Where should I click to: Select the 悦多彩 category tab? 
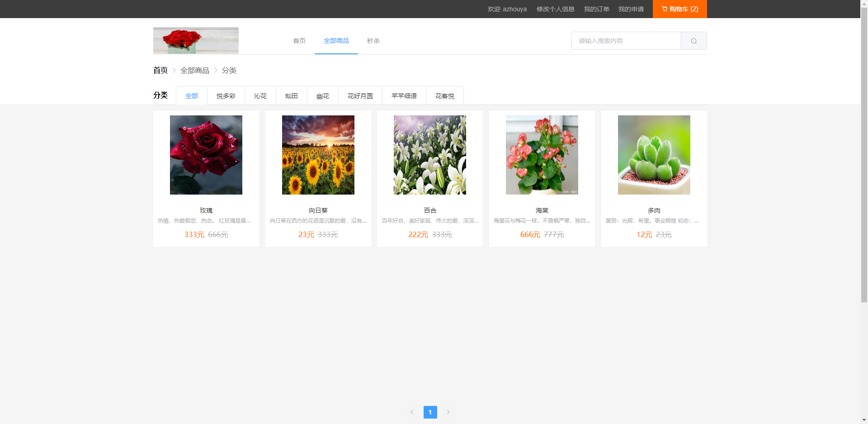point(226,96)
